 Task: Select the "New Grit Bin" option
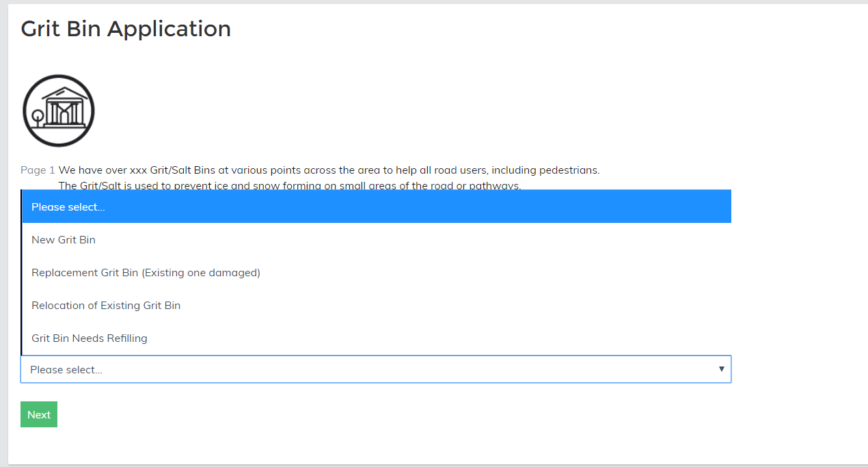tap(64, 240)
